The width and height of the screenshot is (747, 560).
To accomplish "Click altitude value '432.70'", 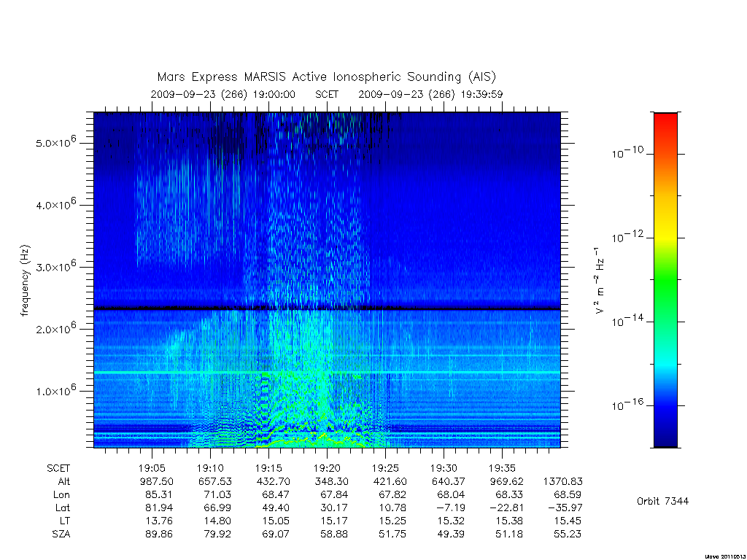I will pos(273,481).
